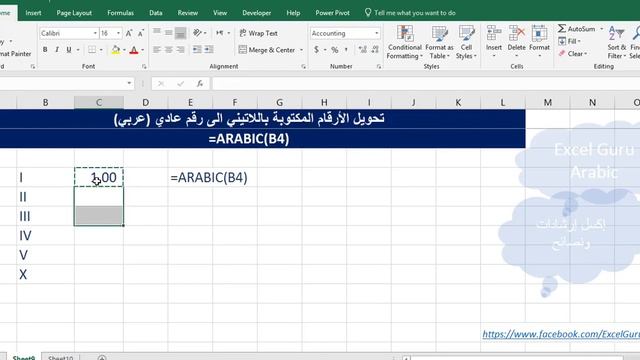Select column C header

(x=99, y=102)
